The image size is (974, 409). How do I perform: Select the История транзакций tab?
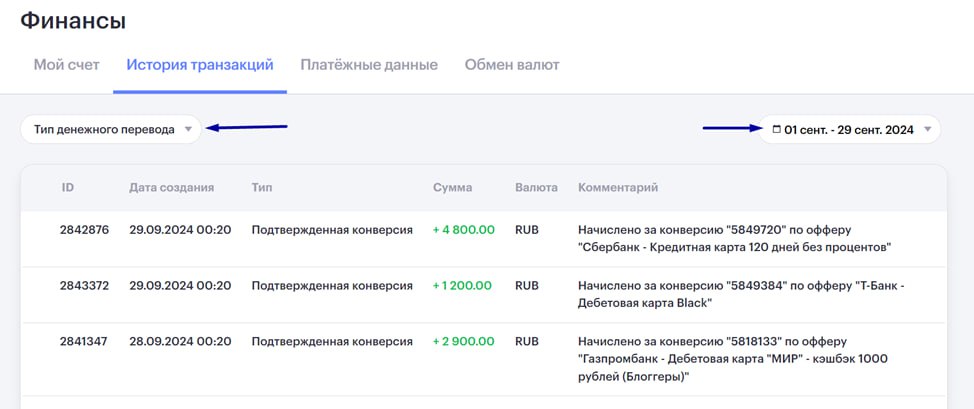tap(200, 65)
